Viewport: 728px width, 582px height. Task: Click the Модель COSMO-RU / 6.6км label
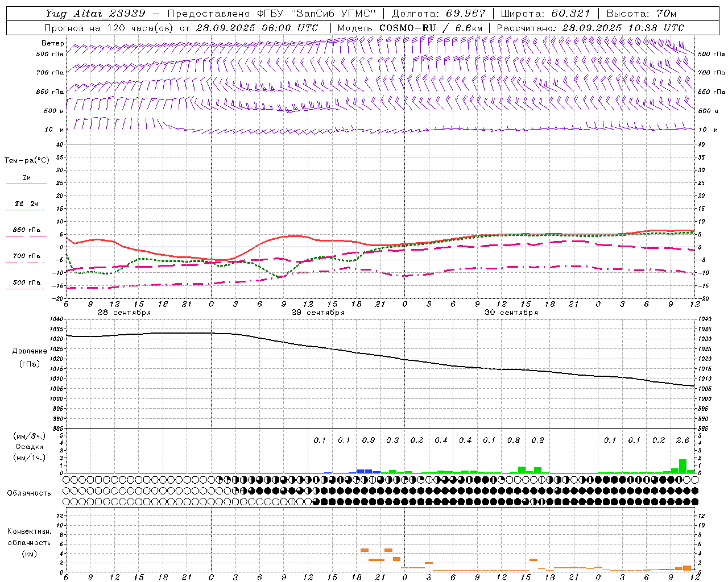410,28
